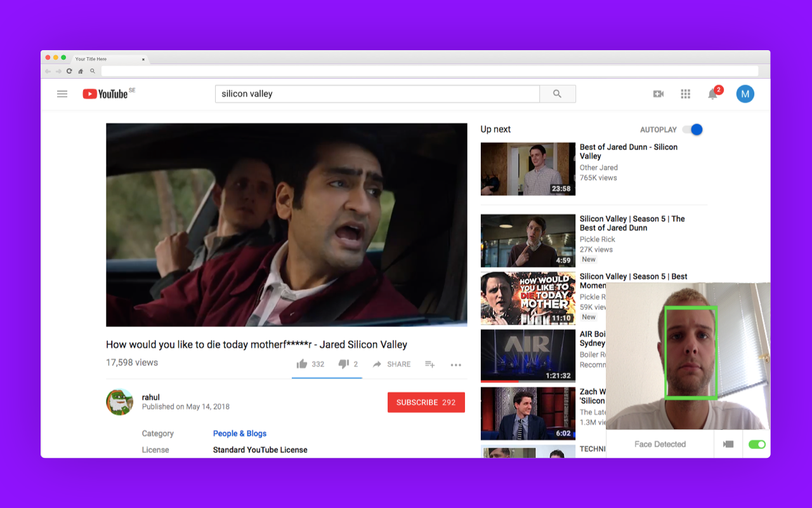Click the silicon valley search field
Image resolution: width=812 pixels, height=508 pixels.
[x=377, y=94]
